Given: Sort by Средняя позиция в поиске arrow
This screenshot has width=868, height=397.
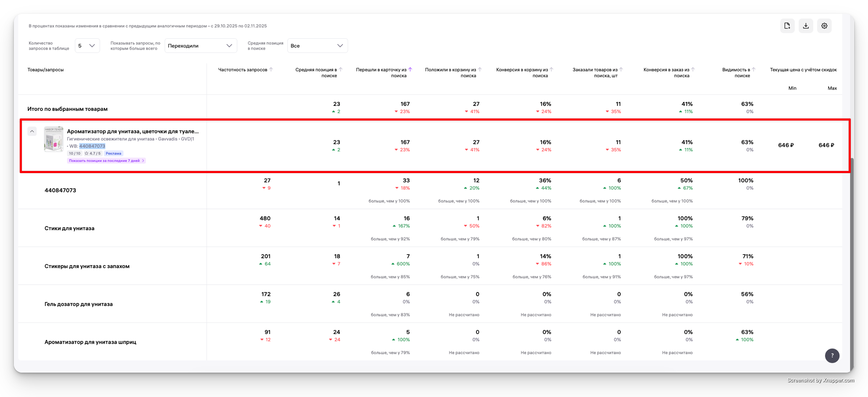Looking at the screenshot, I should click(341, 70).
